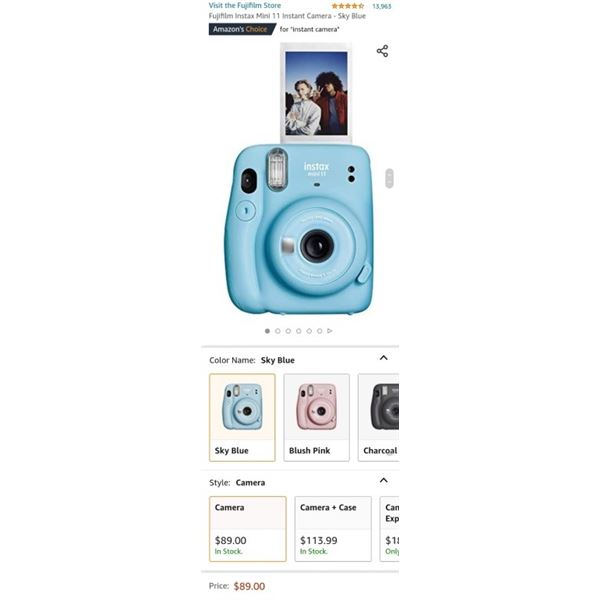This screenshot has height=600, width=600.
Task: Select the first active carousel dot
Action: [x=267, y=331]
